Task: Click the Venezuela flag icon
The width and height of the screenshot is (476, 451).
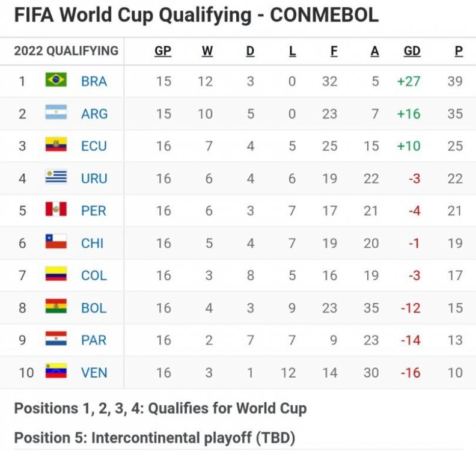Action: (56, 372)
